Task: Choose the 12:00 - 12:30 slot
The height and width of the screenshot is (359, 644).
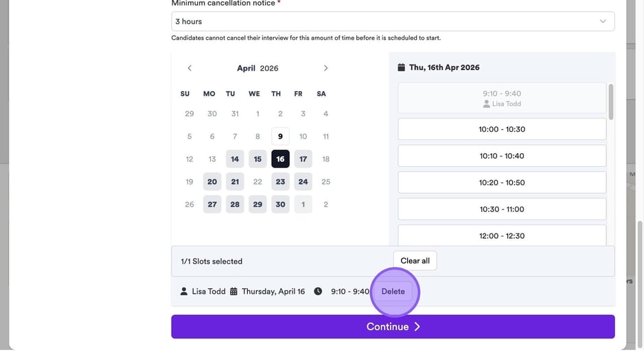Action: pyautogui.click(x=502, y=235)
